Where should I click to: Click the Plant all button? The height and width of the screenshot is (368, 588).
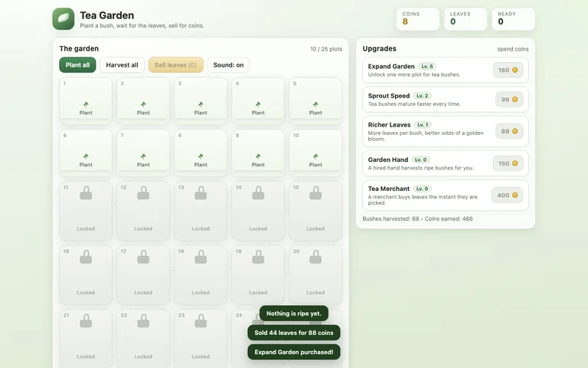[77, 65]
